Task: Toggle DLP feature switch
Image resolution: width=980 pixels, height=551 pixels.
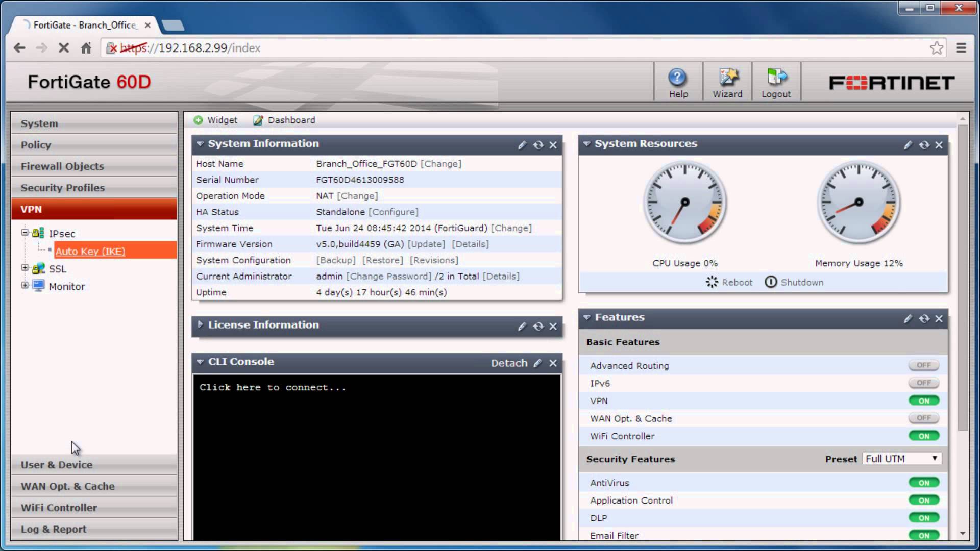Action: [924, 518]
